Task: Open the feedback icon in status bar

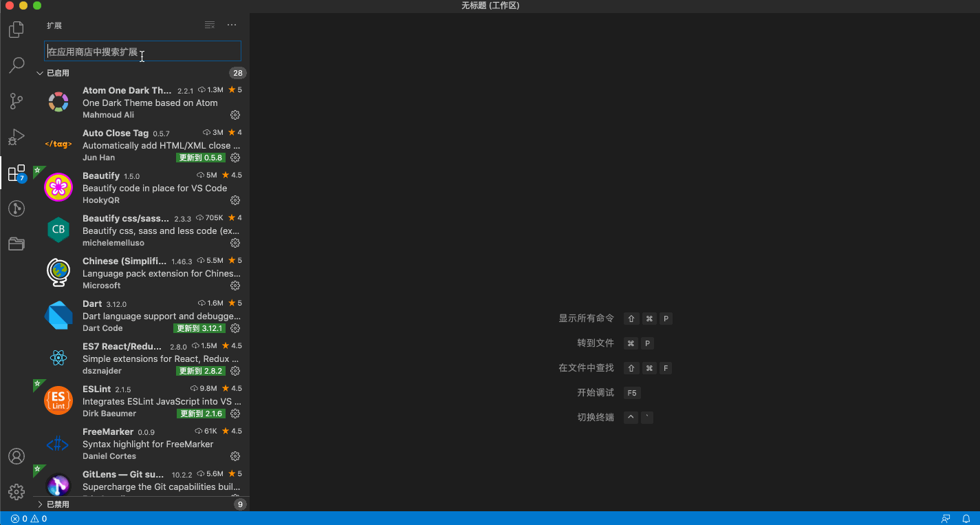Action: point(946,519)
